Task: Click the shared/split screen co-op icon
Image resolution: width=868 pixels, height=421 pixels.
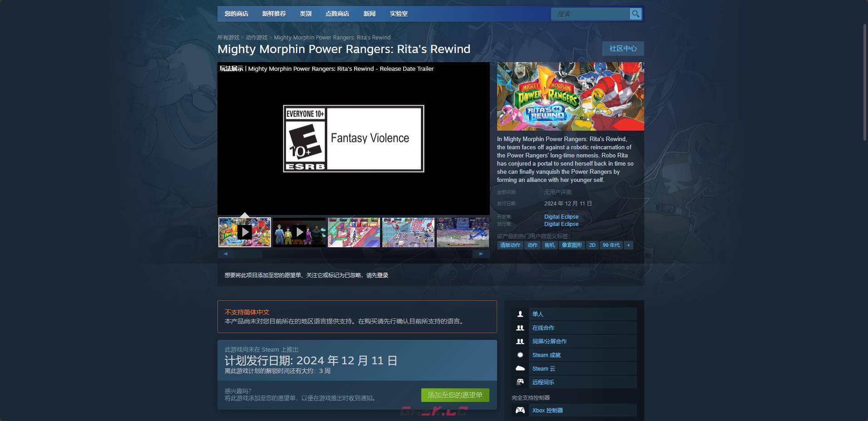Action: pyautogui.click(x=520, y=341)
